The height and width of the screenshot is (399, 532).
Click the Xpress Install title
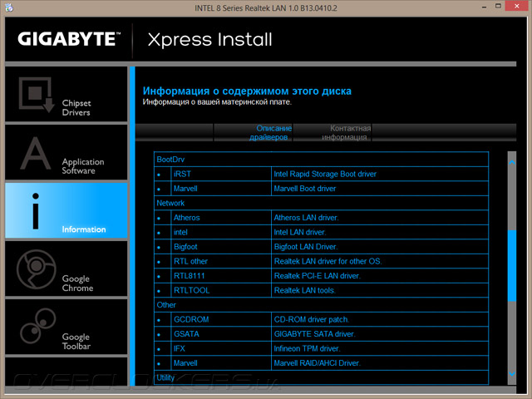pos(210,40)
